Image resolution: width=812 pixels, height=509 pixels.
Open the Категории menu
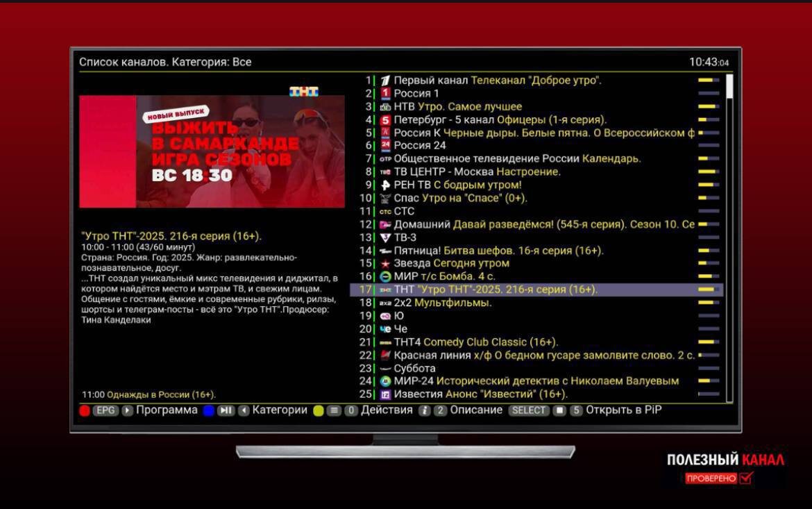click(x=280, y=410)
